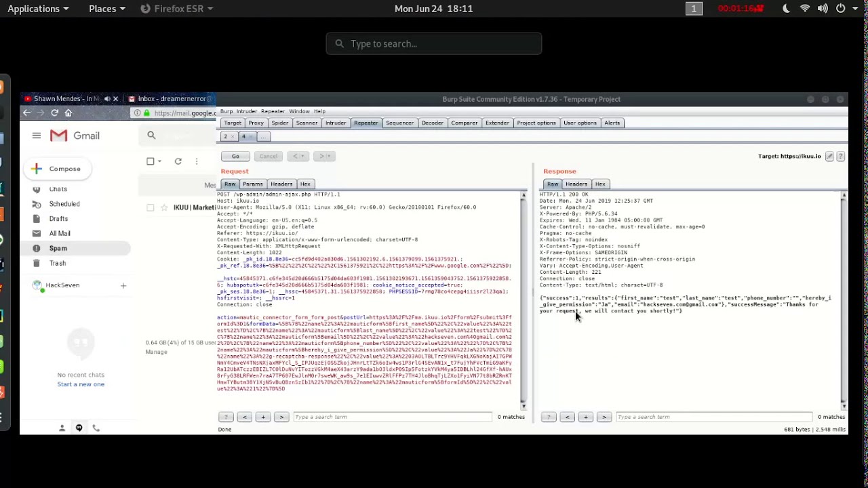Focus the response search term field
Viewport: 868px width, 488px height.
click(713, 418)
